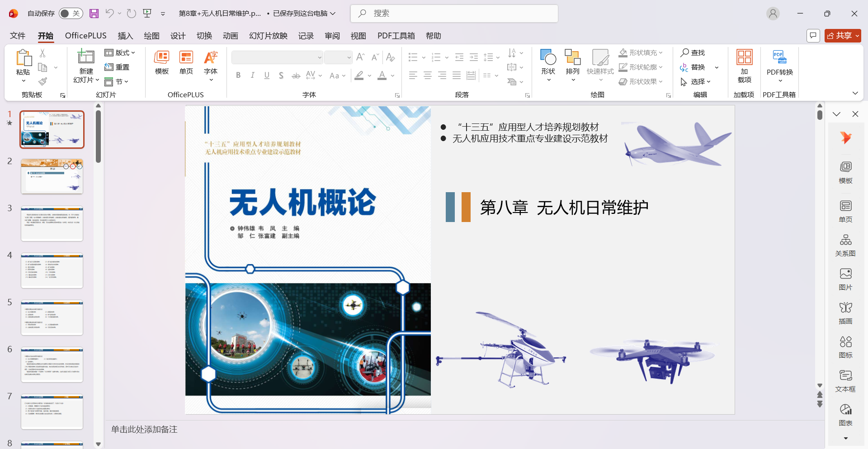Click 新建幻灯片 button

86,66
